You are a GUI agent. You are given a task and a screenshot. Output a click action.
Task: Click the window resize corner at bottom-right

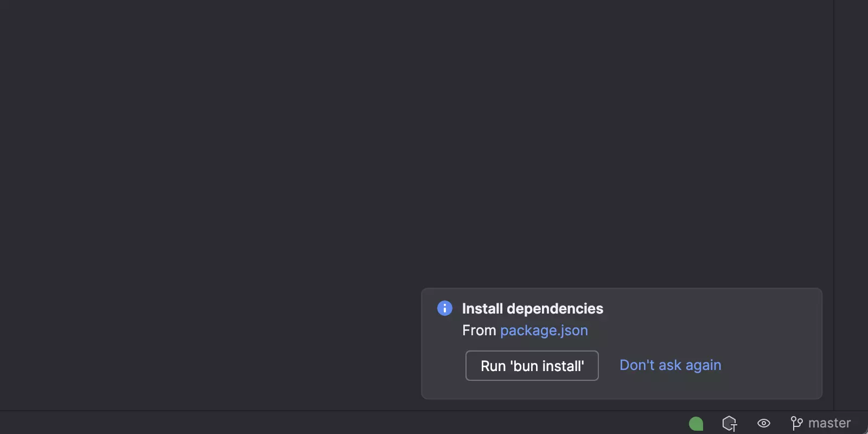pyautogui.click(x=865, y=431)
